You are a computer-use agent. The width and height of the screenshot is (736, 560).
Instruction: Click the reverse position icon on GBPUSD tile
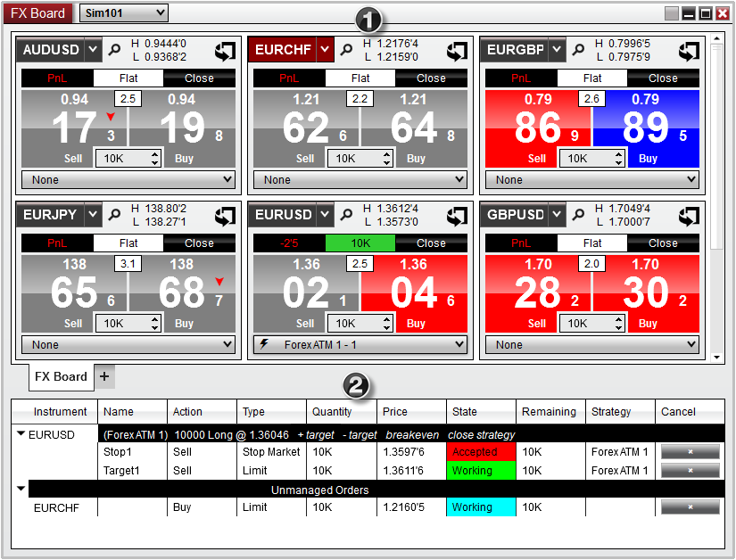click(x=690, y=216)
